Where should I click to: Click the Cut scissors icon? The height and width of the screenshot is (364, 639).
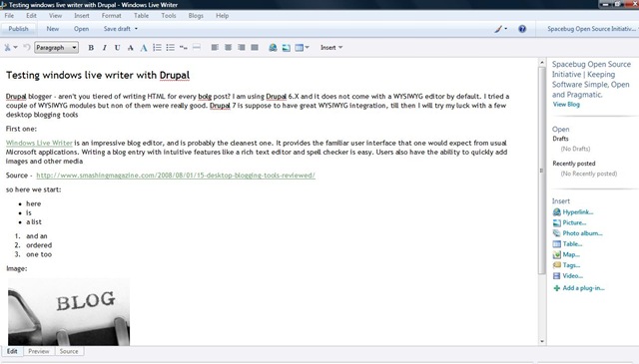(7, 48)
